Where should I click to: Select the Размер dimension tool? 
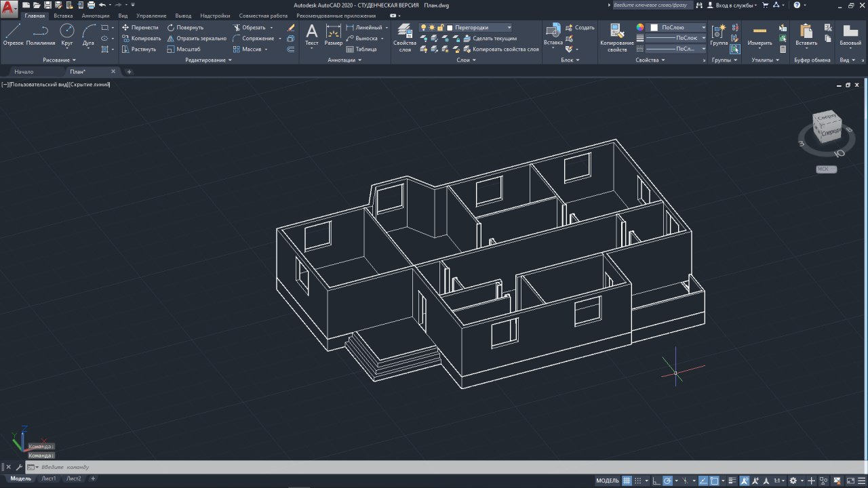coord(333,35)
